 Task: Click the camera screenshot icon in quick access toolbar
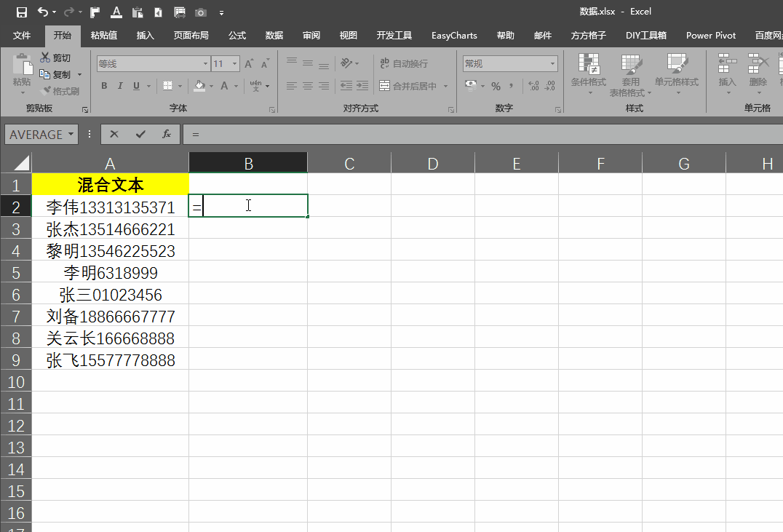pos(201,12)
